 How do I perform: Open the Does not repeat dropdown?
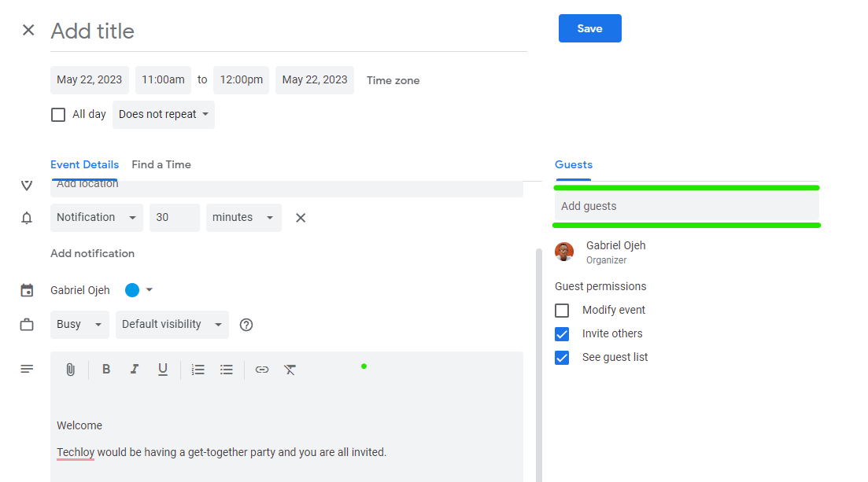click(x=163, y=114)
